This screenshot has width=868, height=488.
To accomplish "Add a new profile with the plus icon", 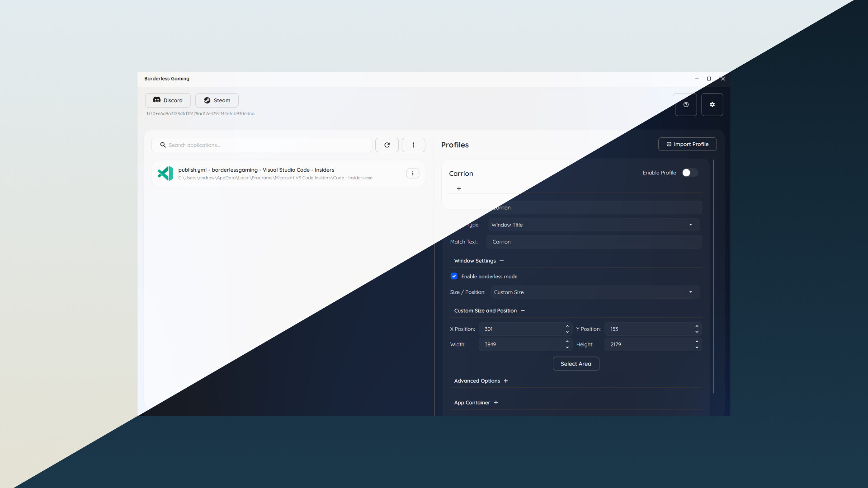I will click(459, 188).
